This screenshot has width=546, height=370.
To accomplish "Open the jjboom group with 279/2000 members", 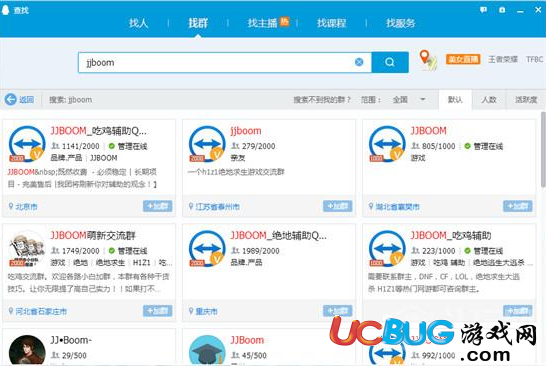I will (x=245, y=131).
